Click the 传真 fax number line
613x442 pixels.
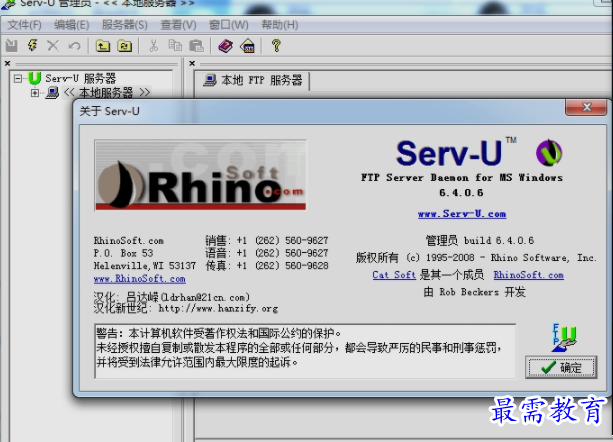[267, 266]
